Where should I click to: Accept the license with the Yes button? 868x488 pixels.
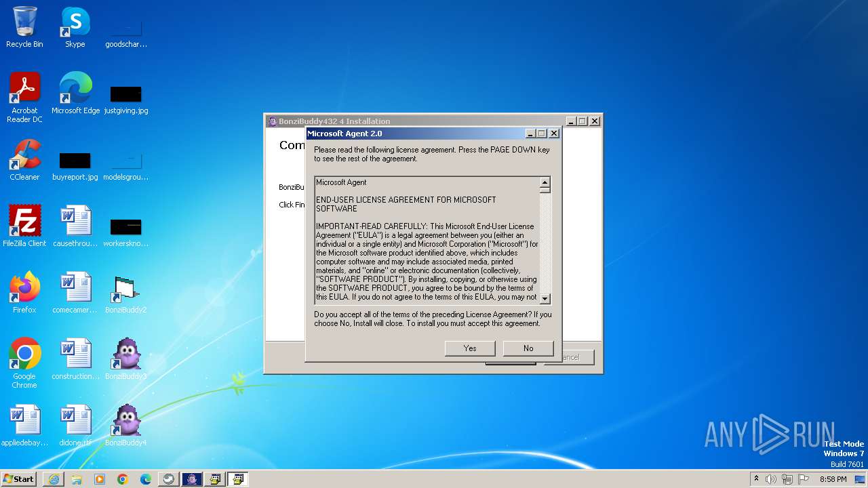(470, 348)
